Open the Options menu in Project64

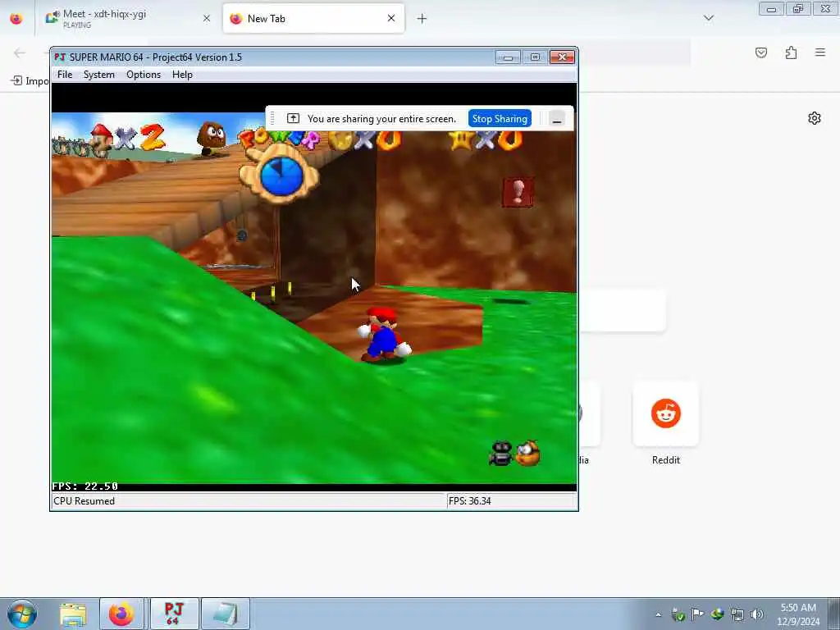(x=144, y=75)
